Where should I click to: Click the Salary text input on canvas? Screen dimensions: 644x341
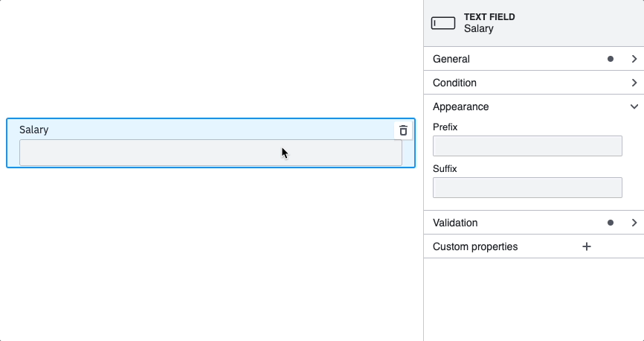pos(210,153)
